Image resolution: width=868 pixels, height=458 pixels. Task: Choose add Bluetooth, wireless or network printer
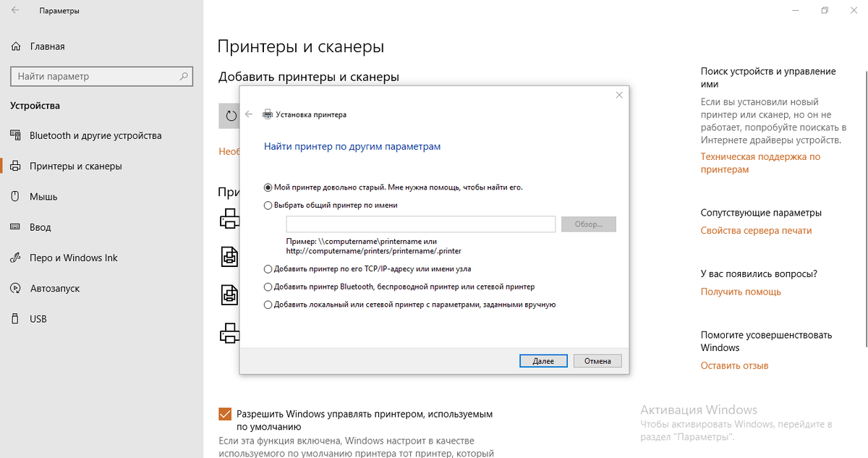268,287
